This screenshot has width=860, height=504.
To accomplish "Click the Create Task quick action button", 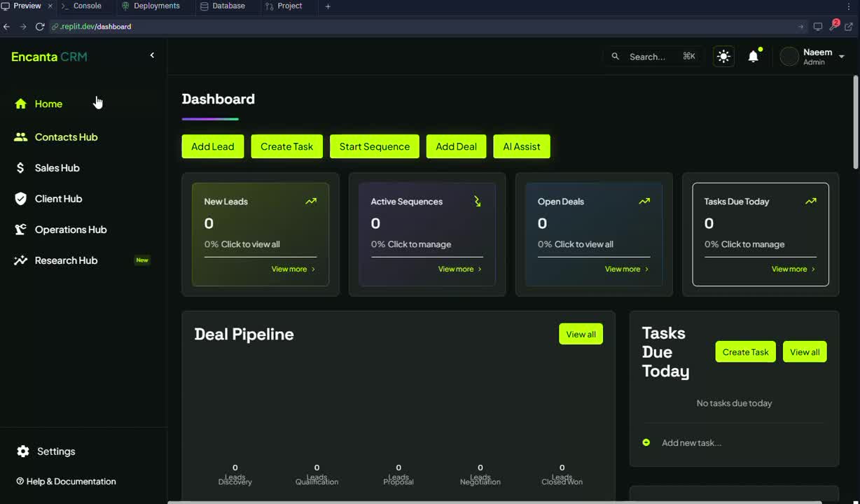I will 287,146.
